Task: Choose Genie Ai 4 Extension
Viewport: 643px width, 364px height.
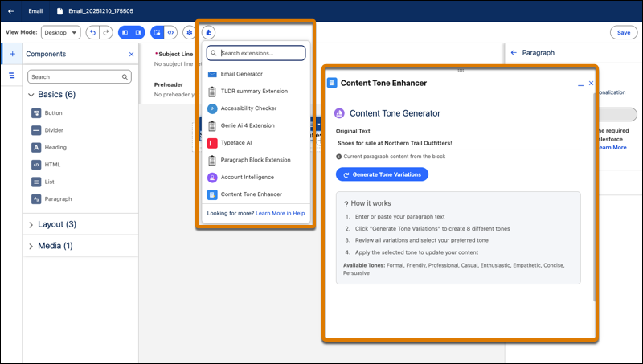Action: (x=256, y=125)
